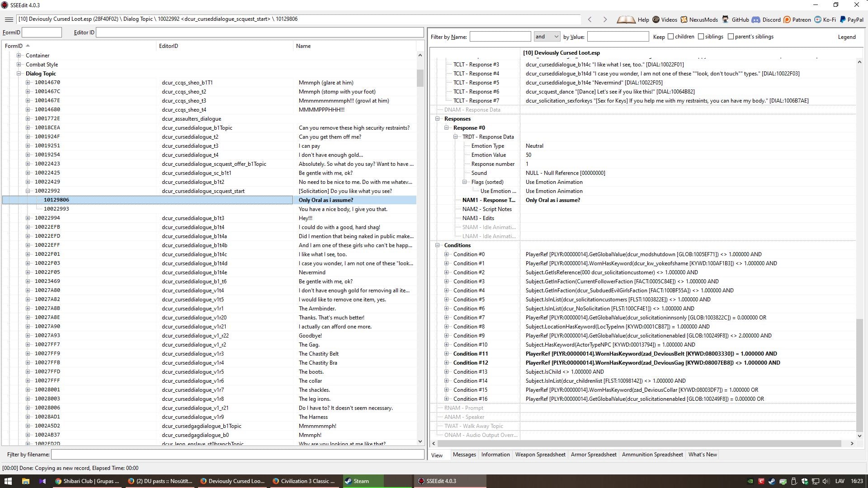Click volume icon in system tray

[x=826, y=481]
